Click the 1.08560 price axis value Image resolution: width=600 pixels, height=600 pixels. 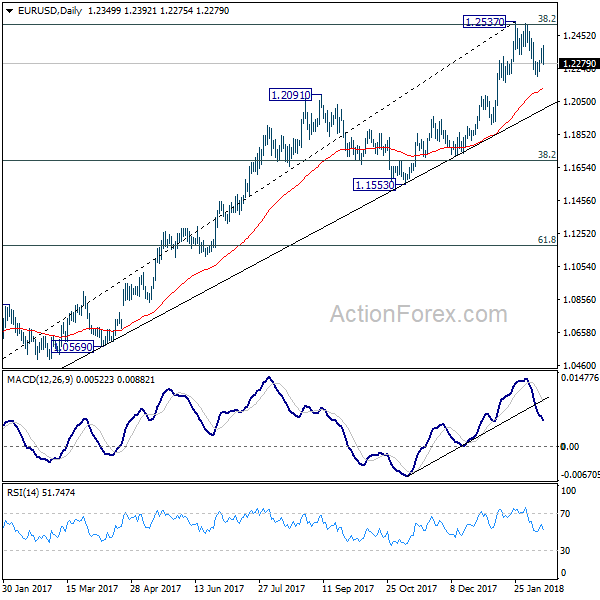pos(579,299)
